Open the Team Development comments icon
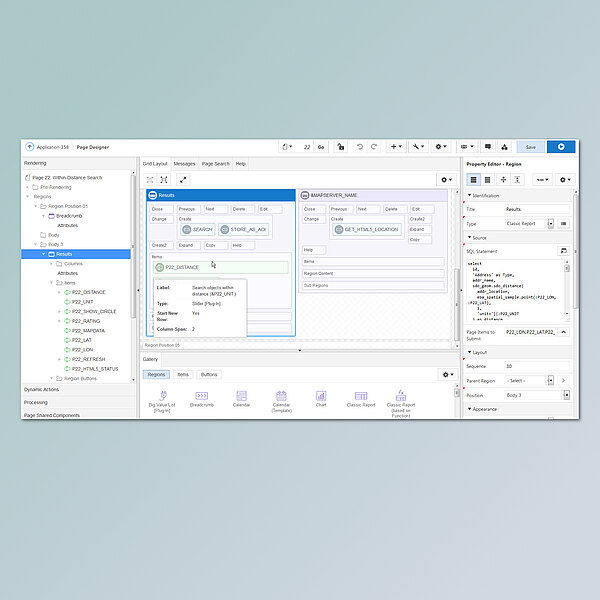600x600 pixels. click(x=488, y=147)
